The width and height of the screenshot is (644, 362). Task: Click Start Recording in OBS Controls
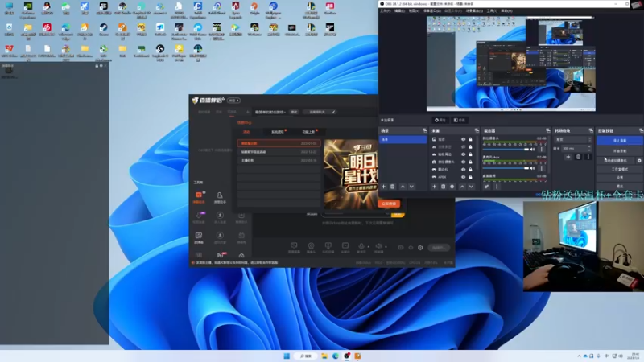(x=620, y=151)
